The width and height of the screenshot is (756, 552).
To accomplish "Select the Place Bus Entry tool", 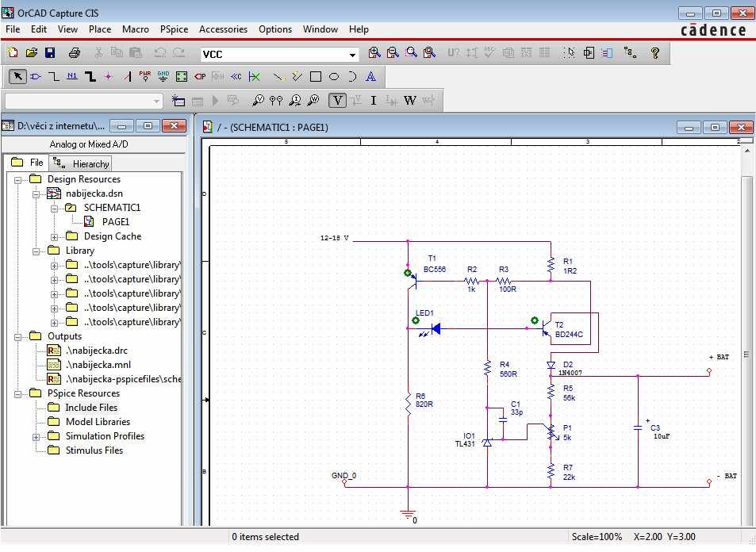I will [127, 77].
